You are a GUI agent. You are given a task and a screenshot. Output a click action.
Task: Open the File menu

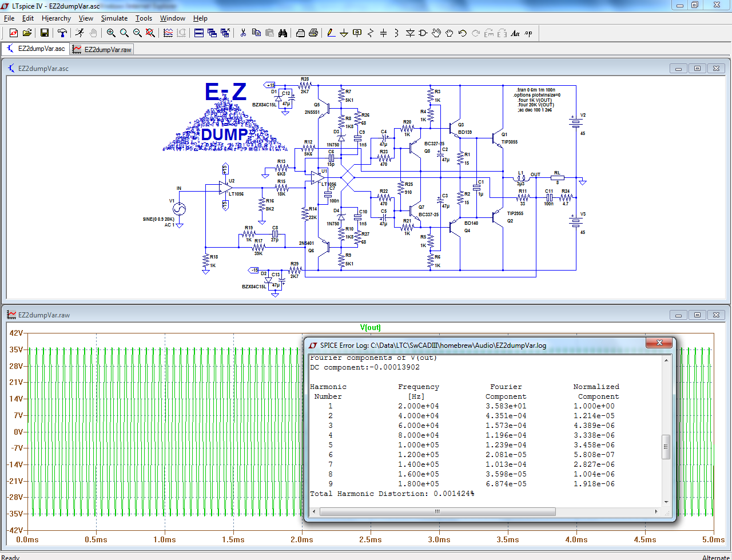[x=9, y=18]
